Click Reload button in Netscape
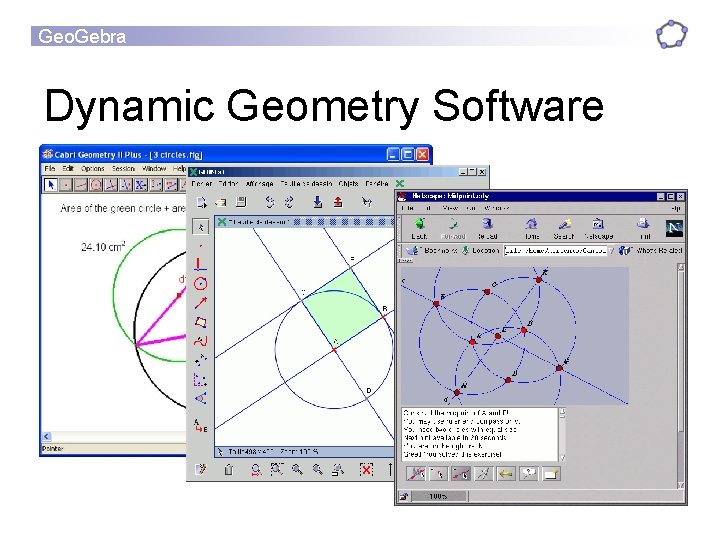The width and height of the screenshot is (720, 540). tap(488, 228)
